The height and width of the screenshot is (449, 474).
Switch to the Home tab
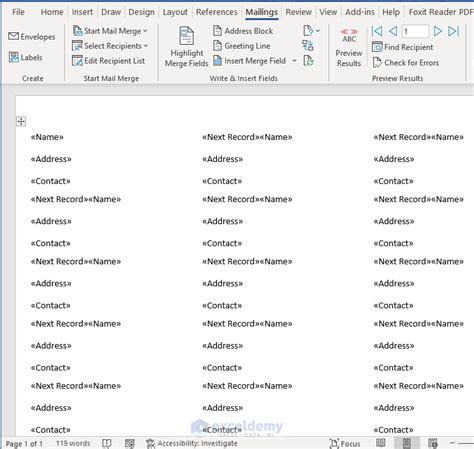[x=52, y=12]
